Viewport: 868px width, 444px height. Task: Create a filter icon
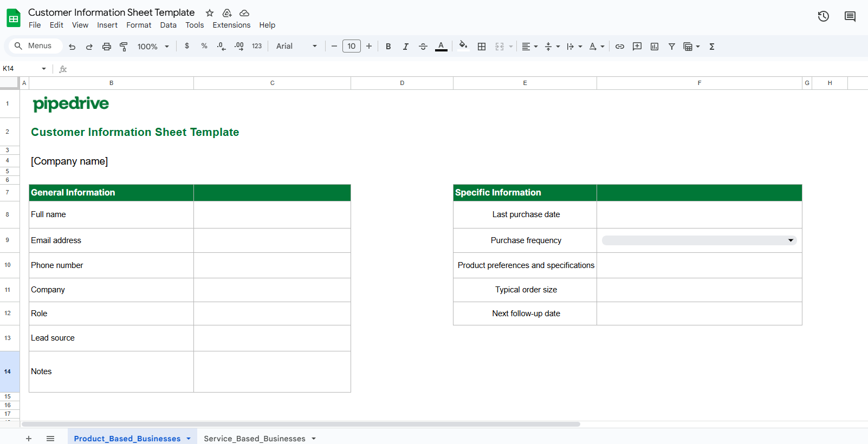coord(672,47)
